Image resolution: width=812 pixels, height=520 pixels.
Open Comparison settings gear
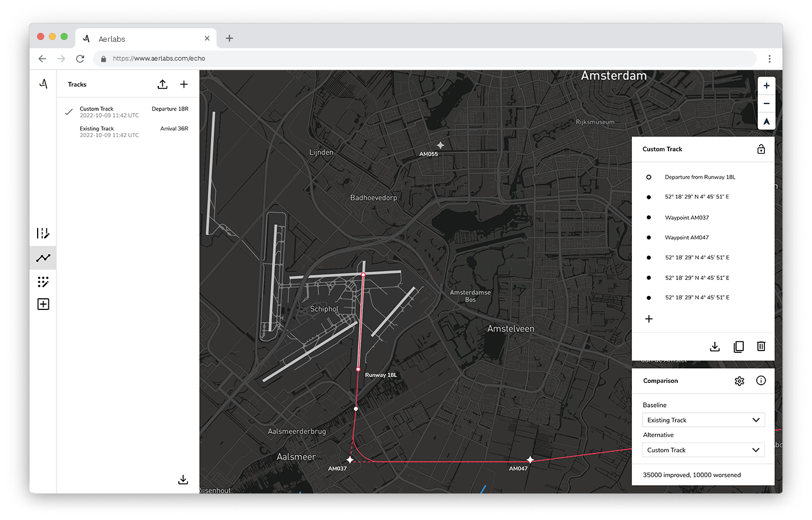click(740, 381)
